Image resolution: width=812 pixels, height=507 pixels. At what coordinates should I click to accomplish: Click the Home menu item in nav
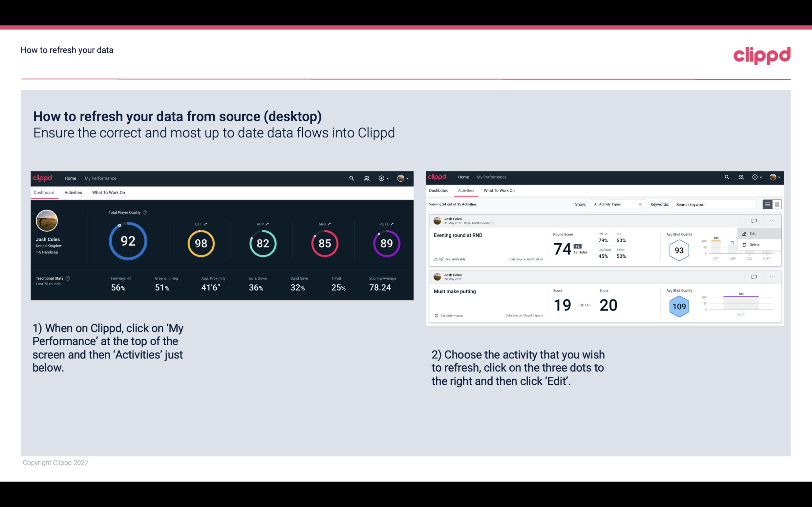pyautogui.click(x=70, y=177)
